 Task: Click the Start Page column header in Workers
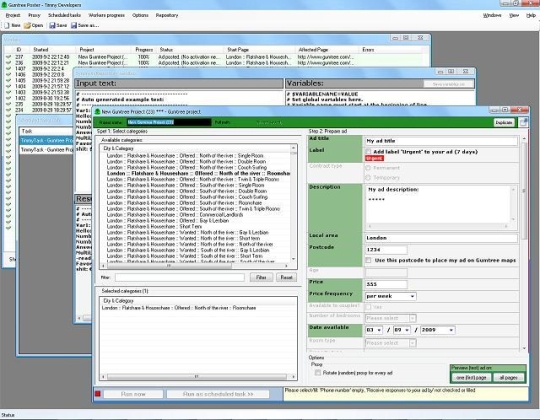tap(260, 50)
